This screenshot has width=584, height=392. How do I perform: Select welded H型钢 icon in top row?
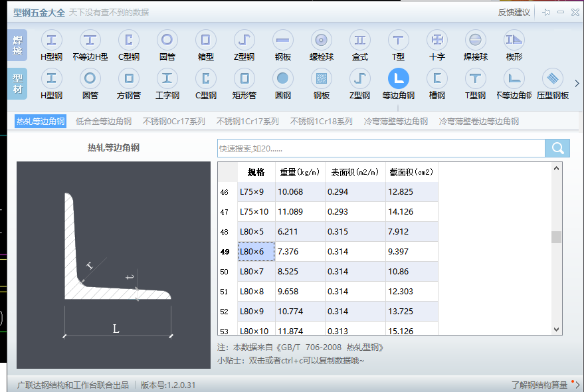click(x=51, y=41)
